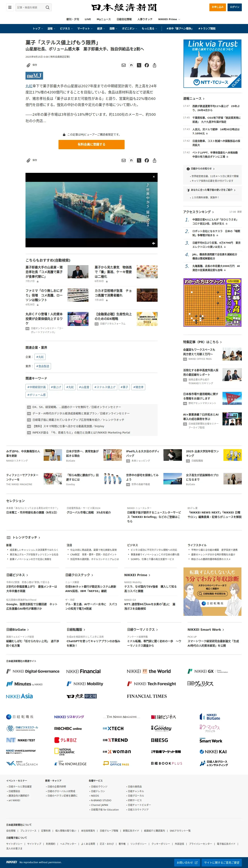Share to X icon below the paywall button
248x868 pixels.
[x=139, y=160]
